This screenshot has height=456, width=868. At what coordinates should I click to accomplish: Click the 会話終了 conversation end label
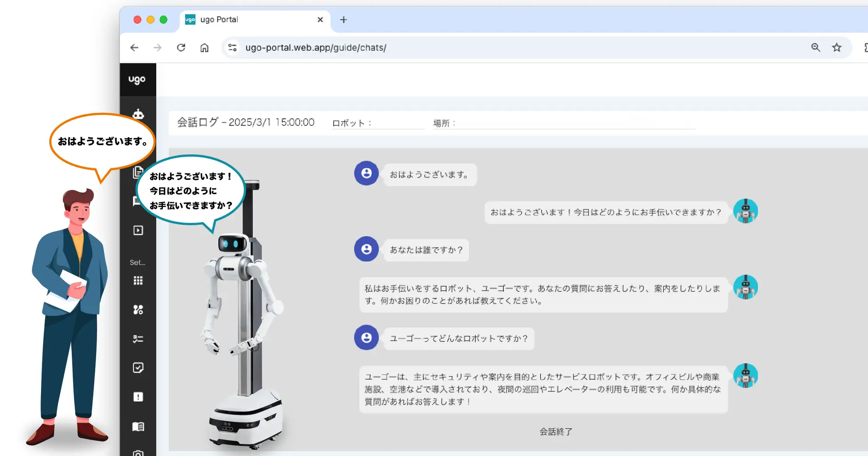554,431
